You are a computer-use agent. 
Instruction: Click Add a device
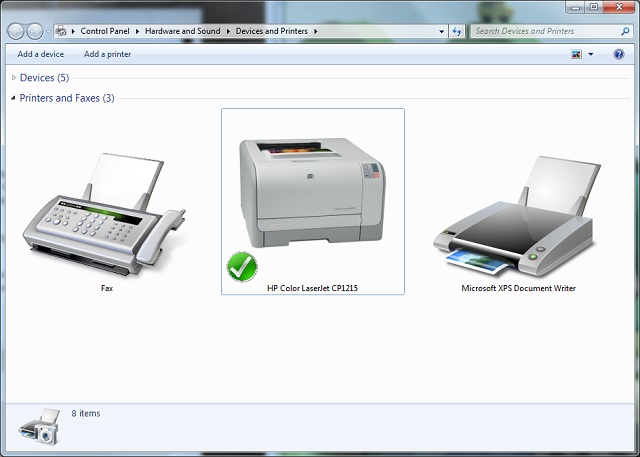[40, 54]
